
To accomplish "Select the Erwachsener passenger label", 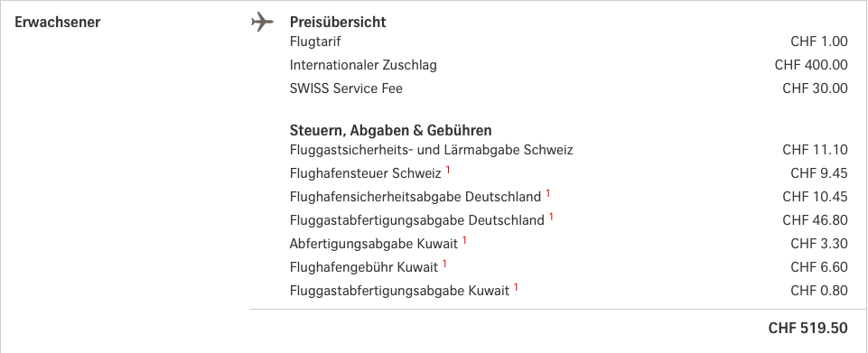I will [x=58, y=23].
